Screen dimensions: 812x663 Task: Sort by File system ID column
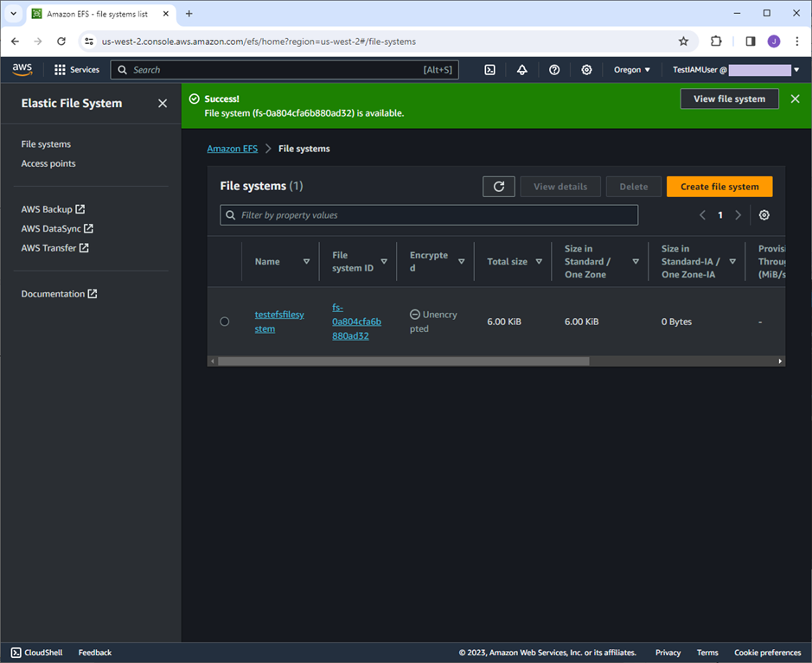[384, 262]
